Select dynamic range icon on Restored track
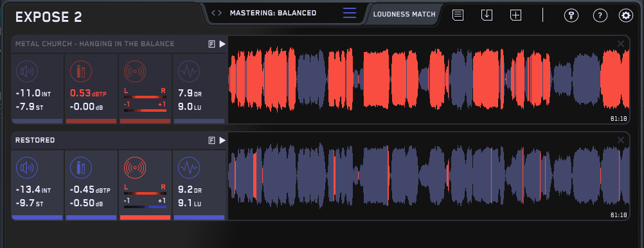Image resolution: width=644 pixels, height=248 pixels. pyautogui.click(x=189, y=168)
